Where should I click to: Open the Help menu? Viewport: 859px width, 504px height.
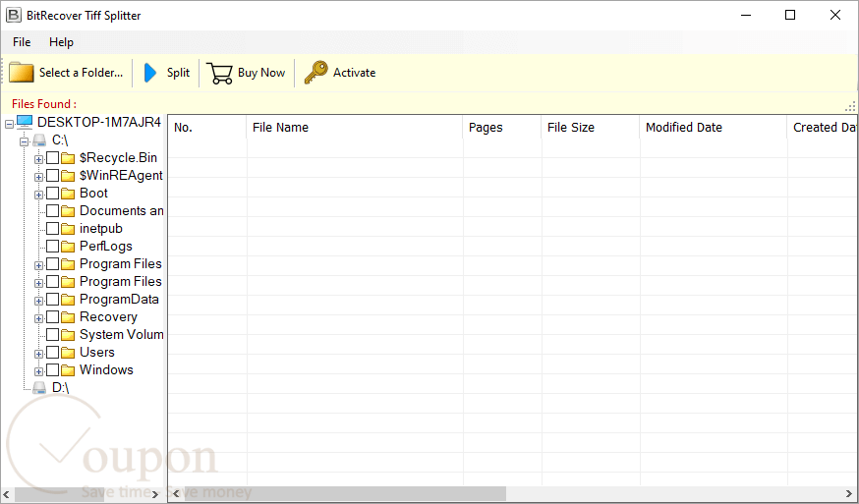(61, 42)
